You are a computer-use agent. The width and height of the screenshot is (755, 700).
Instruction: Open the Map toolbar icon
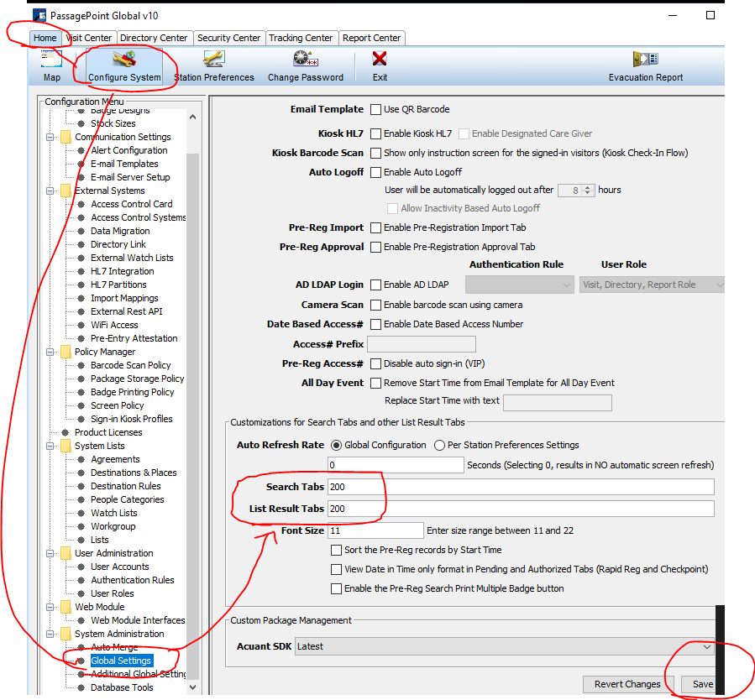(x=51, y=60)
